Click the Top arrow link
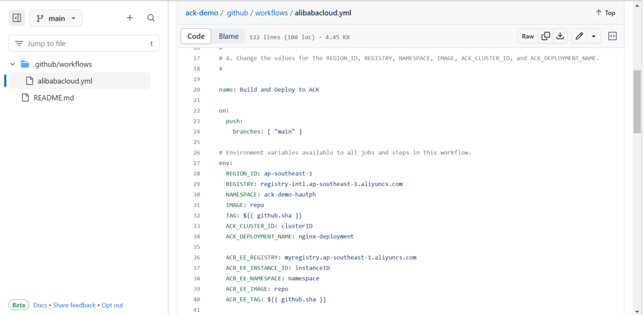644x315 pixels. click(x=605, y=13)
